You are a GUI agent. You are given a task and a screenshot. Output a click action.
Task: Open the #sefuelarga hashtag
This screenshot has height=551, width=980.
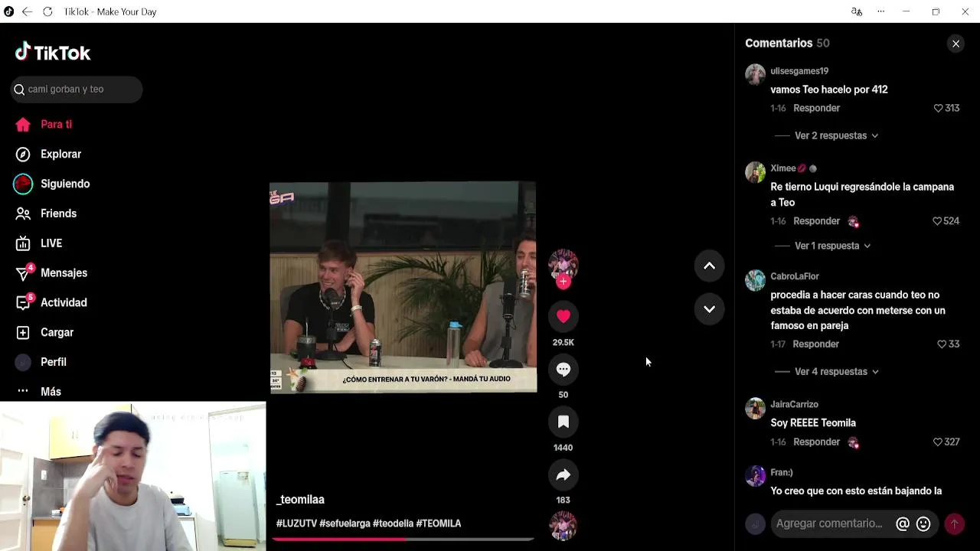pos(345,524)
